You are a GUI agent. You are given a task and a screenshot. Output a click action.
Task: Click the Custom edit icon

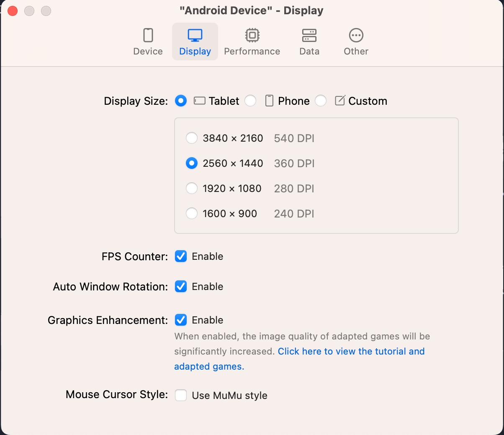[x=340, y=101]
